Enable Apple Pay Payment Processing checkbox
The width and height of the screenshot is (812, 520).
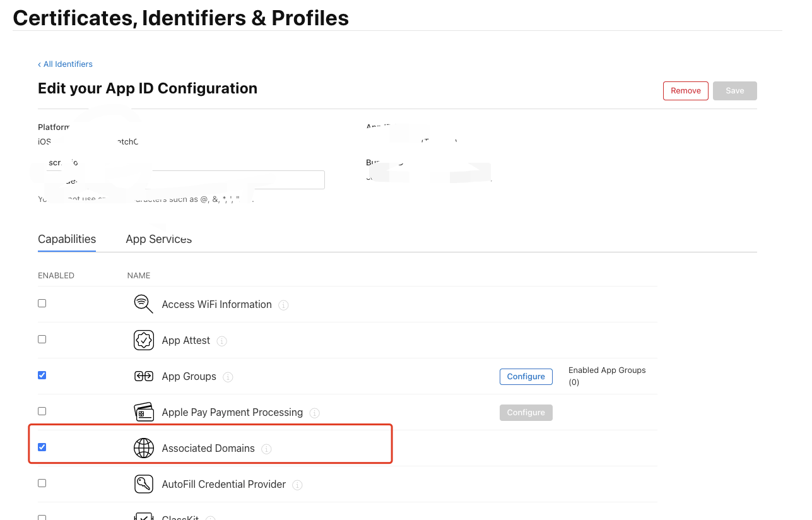pyautogui.click(x=42, y=411)
